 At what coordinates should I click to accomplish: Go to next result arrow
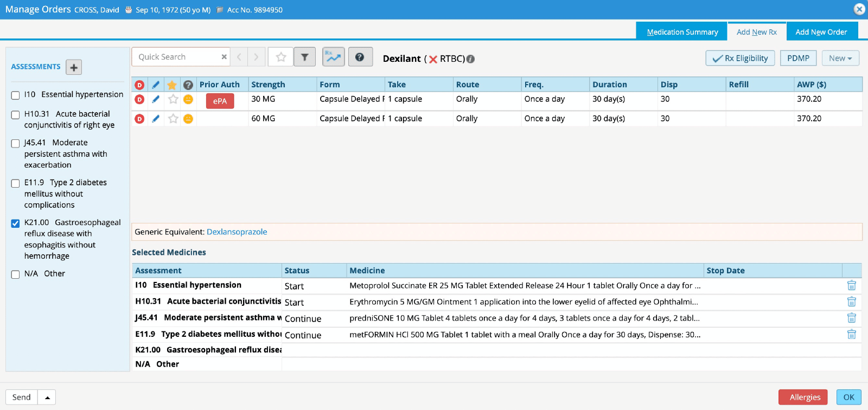coord(256,57)
